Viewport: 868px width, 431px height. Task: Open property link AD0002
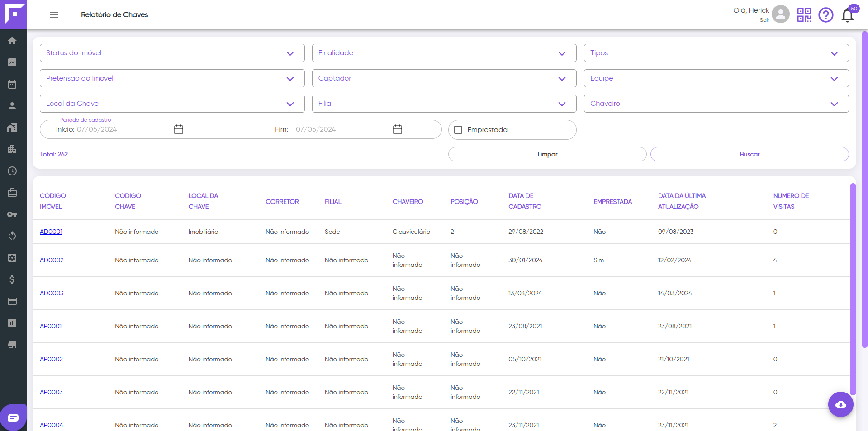(52, 260)
